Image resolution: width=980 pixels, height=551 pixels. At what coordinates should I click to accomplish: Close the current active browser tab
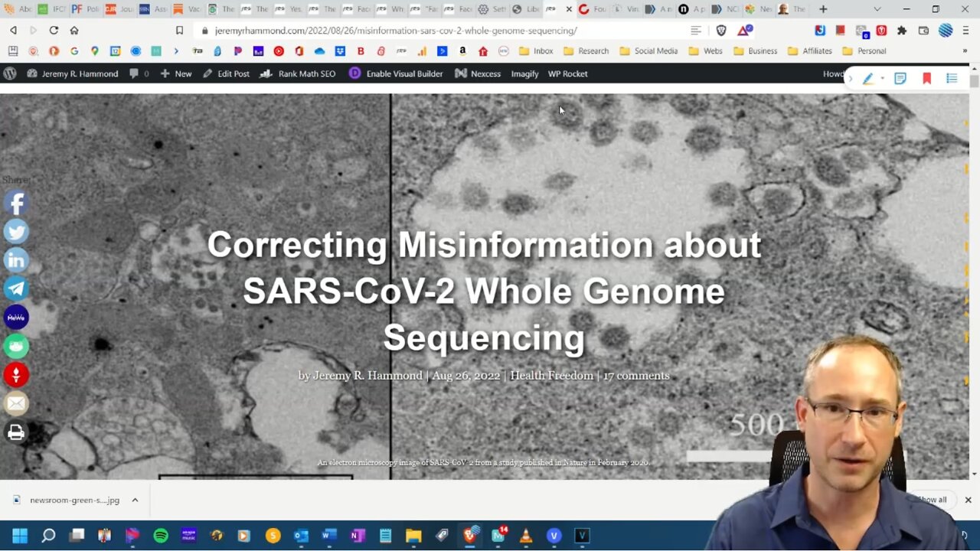569,9
